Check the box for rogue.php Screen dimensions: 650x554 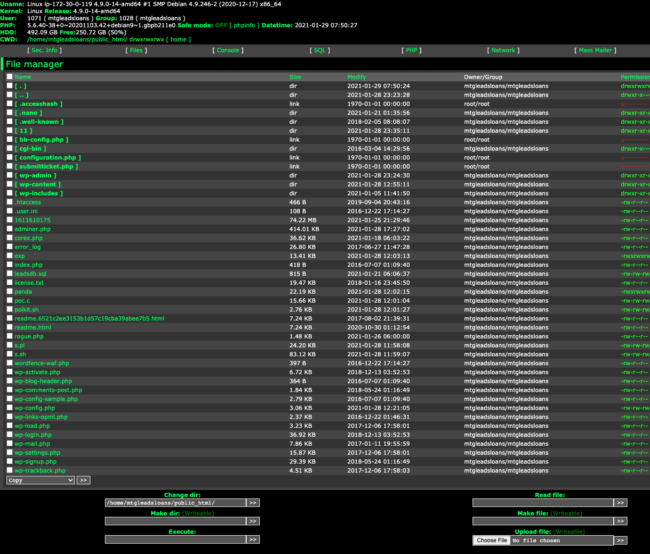click(10, 336)
